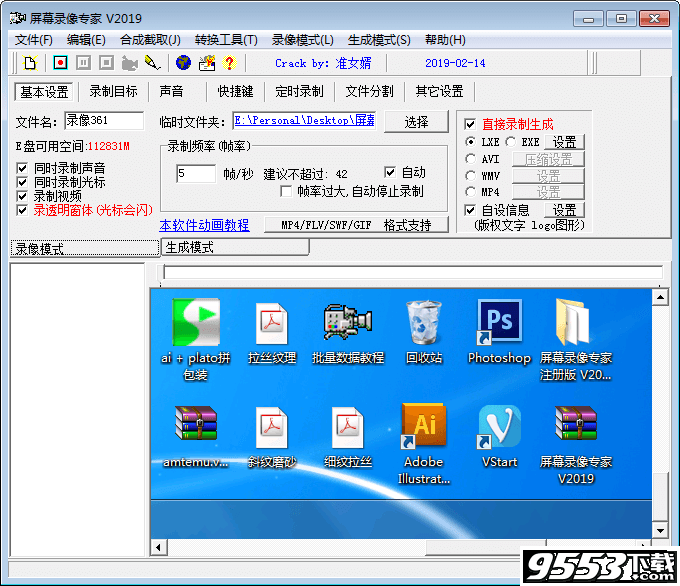Select the 回收站 recycle bin icon
The width and height of the screenshot is (680, 586).
point(424,322)
